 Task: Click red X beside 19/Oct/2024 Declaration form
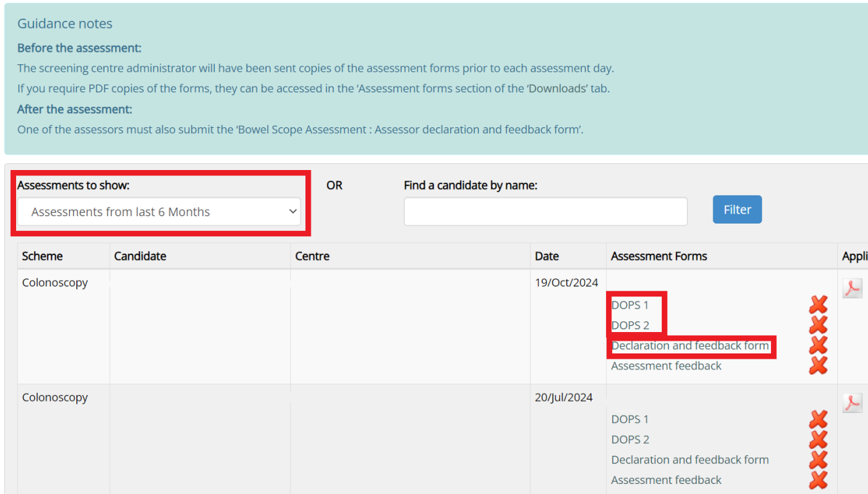click(x=818, y=345)
